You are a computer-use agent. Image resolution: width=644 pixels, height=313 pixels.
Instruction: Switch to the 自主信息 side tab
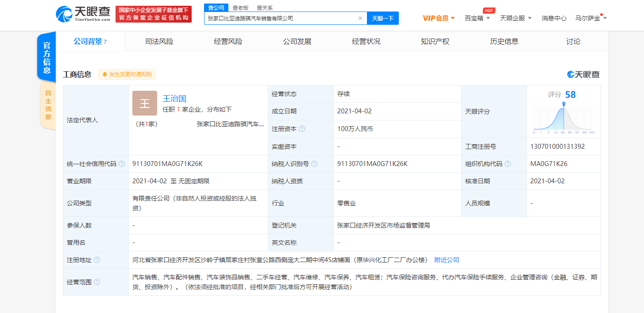[x=48, y=105]
